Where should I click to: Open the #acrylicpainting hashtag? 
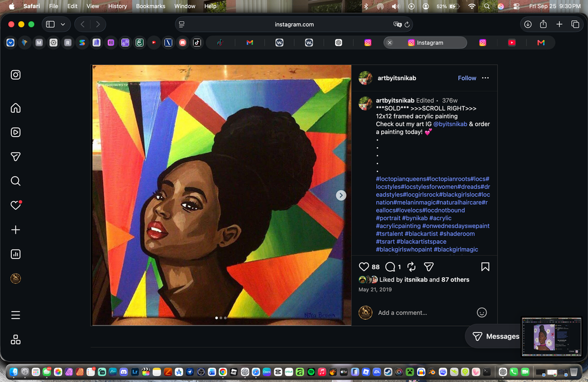click(398, 226)
